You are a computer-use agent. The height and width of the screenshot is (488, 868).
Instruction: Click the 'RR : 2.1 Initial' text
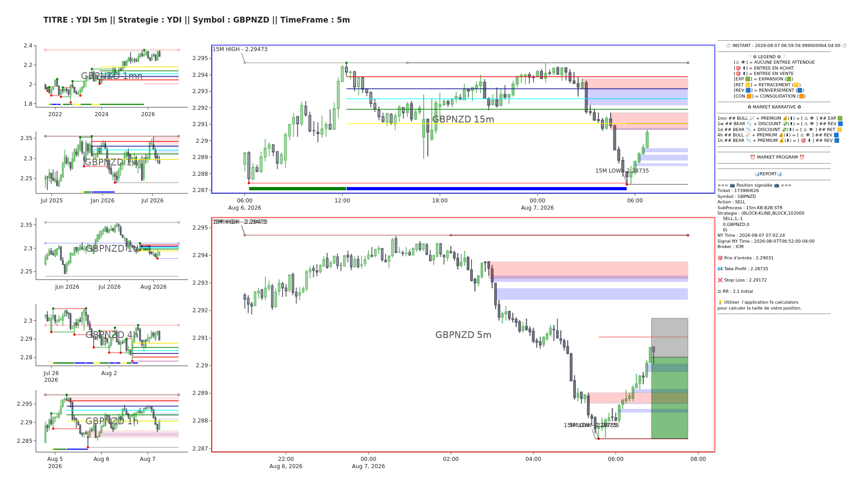[x=738, y=291]
